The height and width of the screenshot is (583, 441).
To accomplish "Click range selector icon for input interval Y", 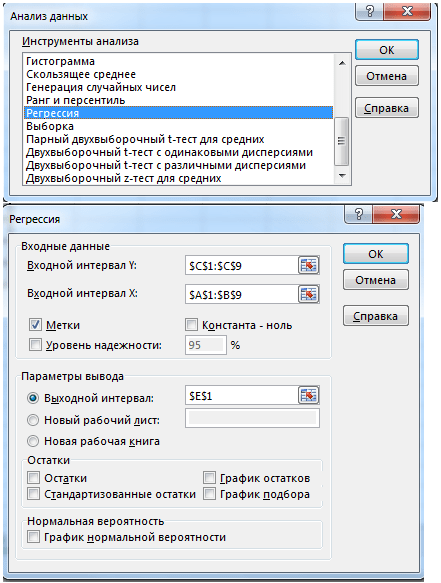I will tap(309, 265).
